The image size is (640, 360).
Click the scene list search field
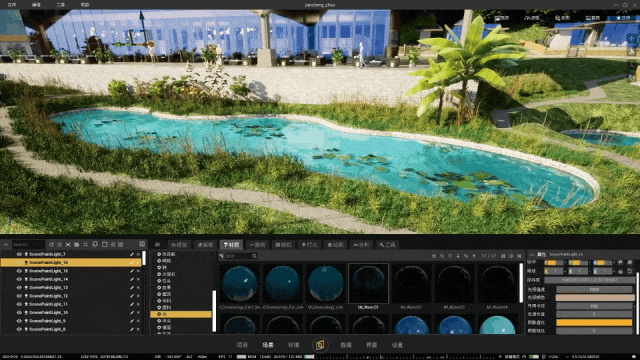click(28, 244)
